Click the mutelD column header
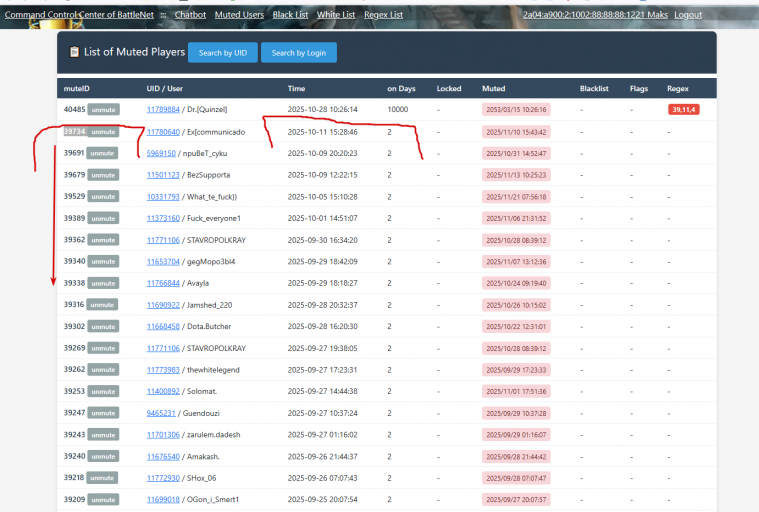The image size is (759, 512). [x=76, y=89]
